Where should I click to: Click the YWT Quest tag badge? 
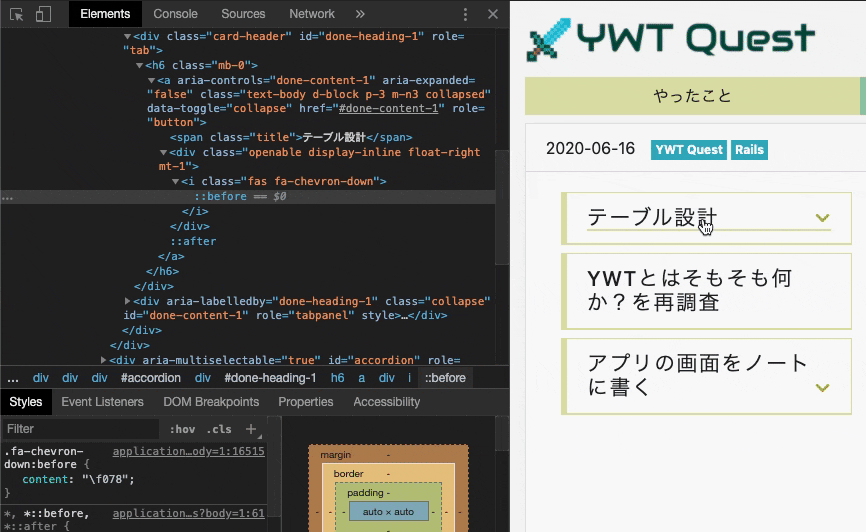(x=689, y=150)
